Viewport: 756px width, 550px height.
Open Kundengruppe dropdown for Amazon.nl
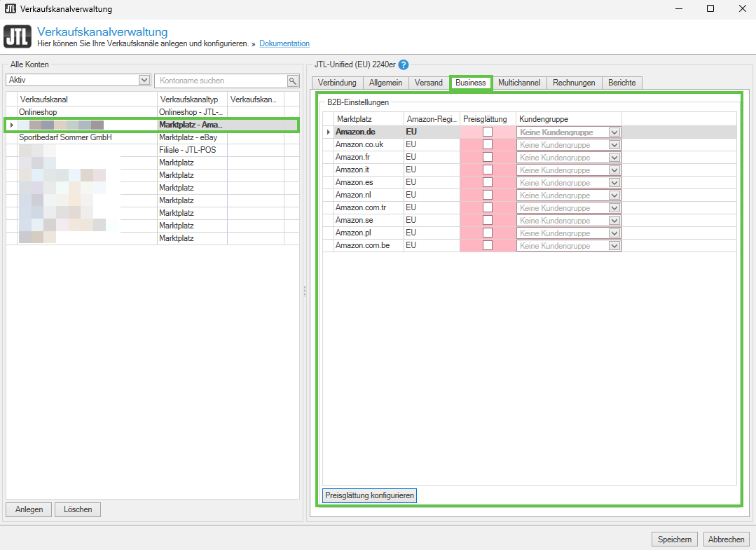click(614, 195)
